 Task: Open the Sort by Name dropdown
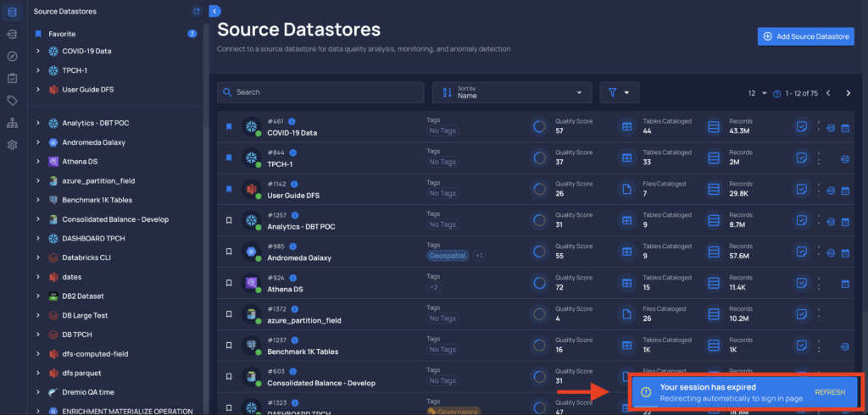pyautogui.click(x=511, y=92)
